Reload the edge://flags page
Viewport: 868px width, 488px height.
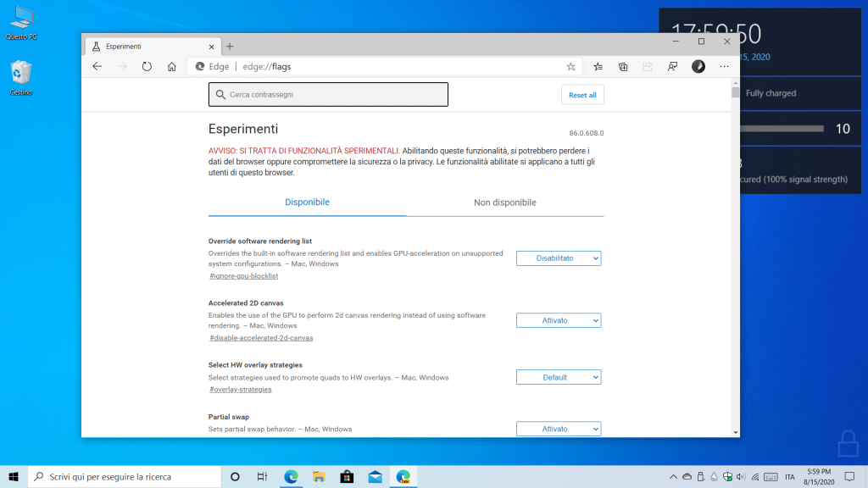(x=147, y=66)
